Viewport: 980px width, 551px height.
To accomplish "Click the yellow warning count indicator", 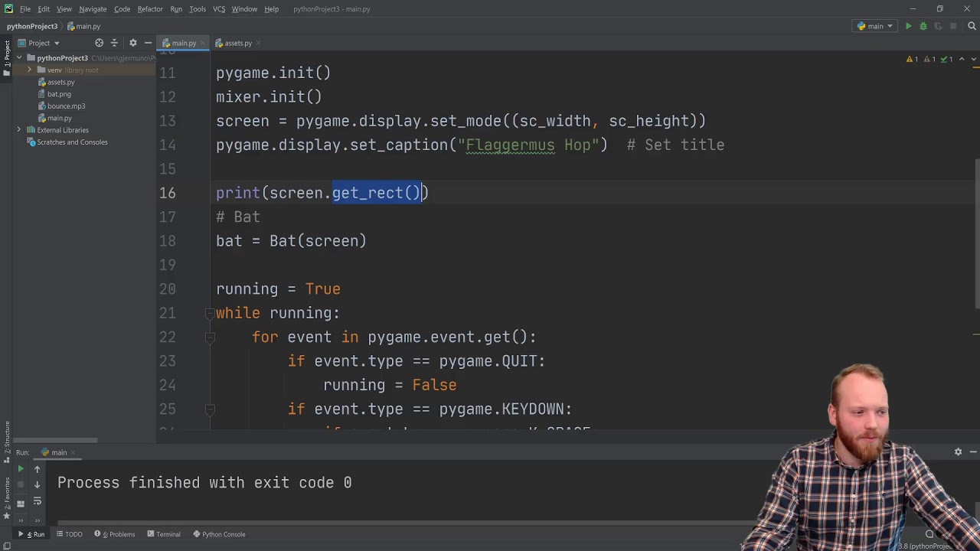I will click(912, 59).
